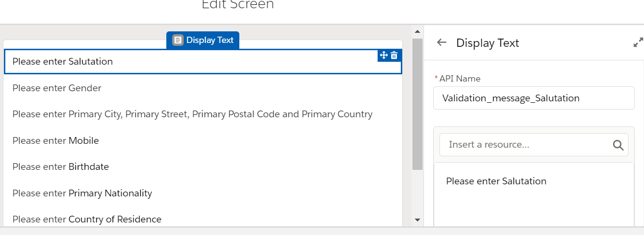Click the move handle on the Salutation component
This screenshot has height=235, width=644.
coord(384,55)
